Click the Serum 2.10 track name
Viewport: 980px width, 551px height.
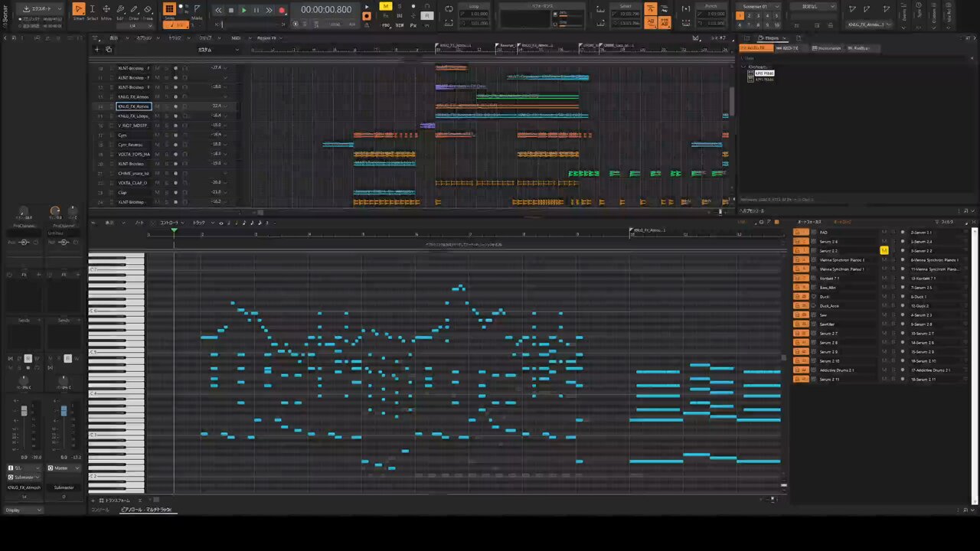829,361
